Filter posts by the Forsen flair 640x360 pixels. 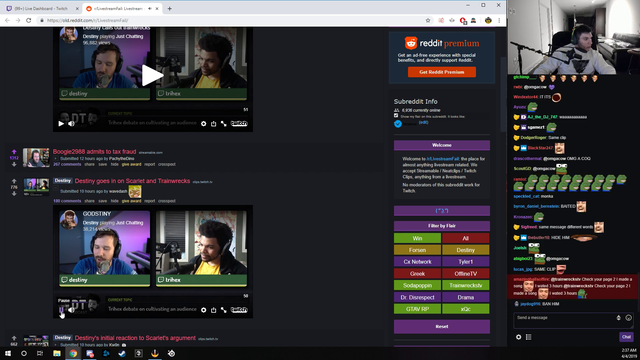pyautogui.click(x=417, y=250)
